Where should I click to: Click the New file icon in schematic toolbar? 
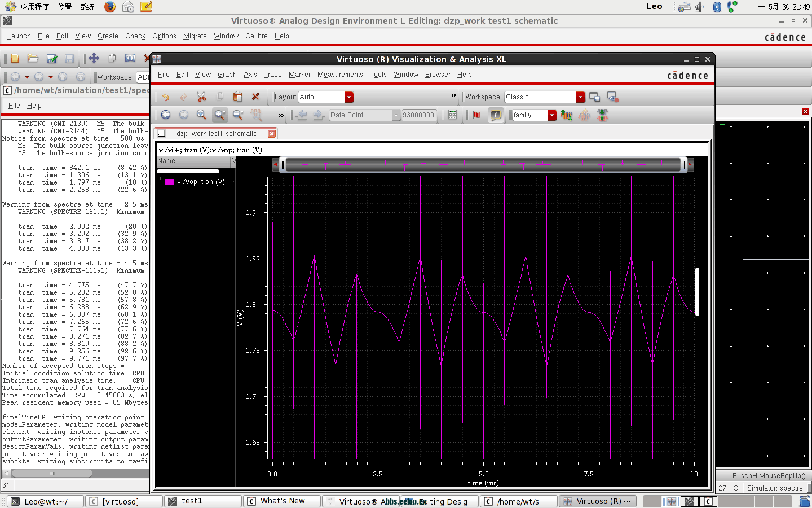point(15,59)
